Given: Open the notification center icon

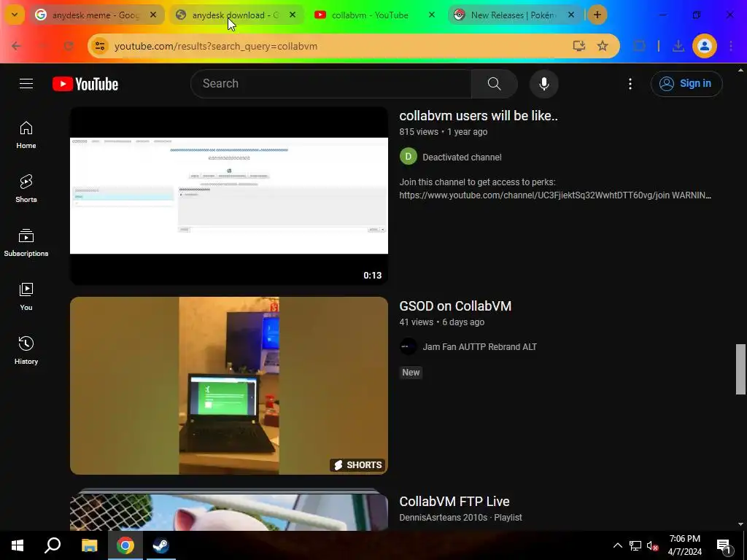Looking at the screenshot, I should click(x=724, y=545).
